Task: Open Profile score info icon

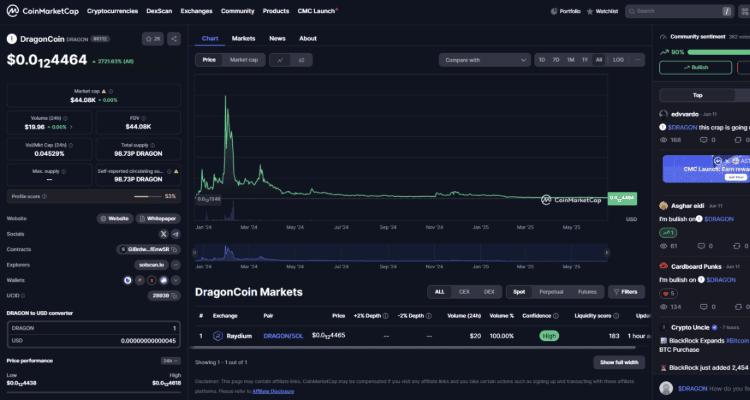Action: (44, 196)
